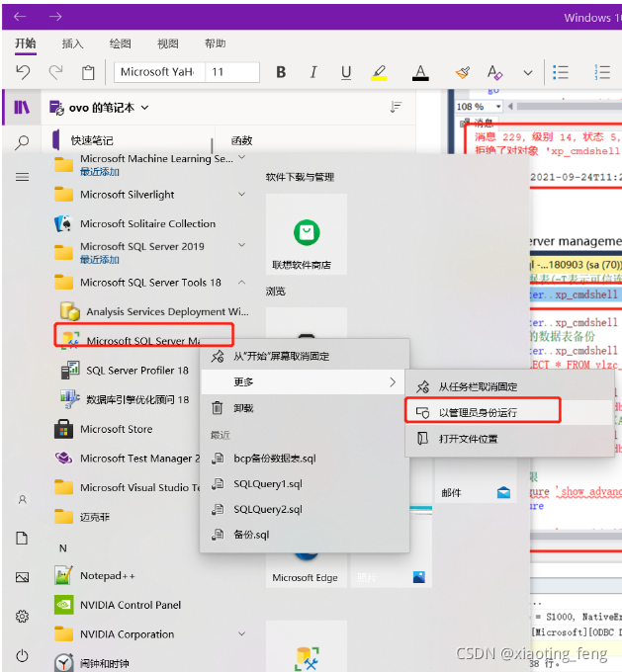
Task: Click the redo icon in OneNote
Action: pyautogui.click(x=55, y=72)
